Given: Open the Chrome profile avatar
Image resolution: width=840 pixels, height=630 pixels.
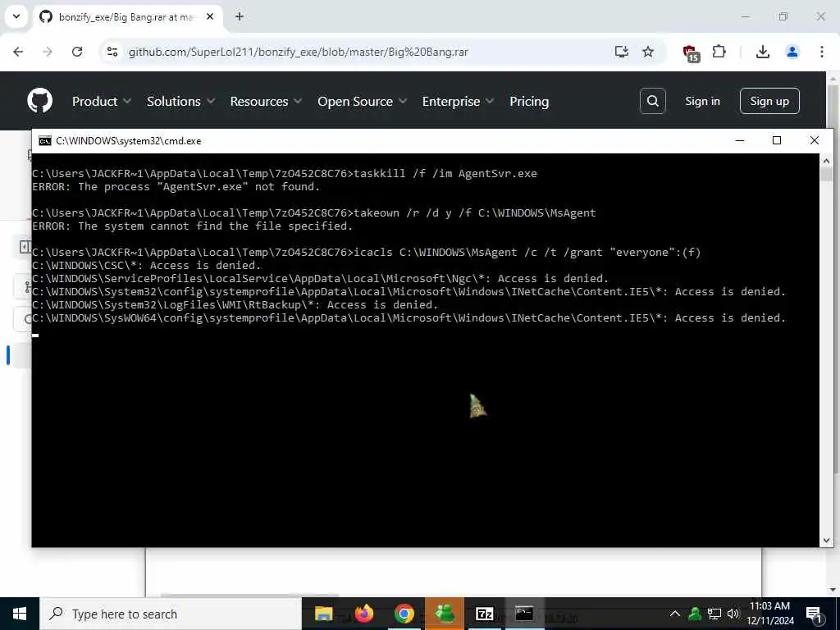Looking at the screenshot, I should (792, 52).
